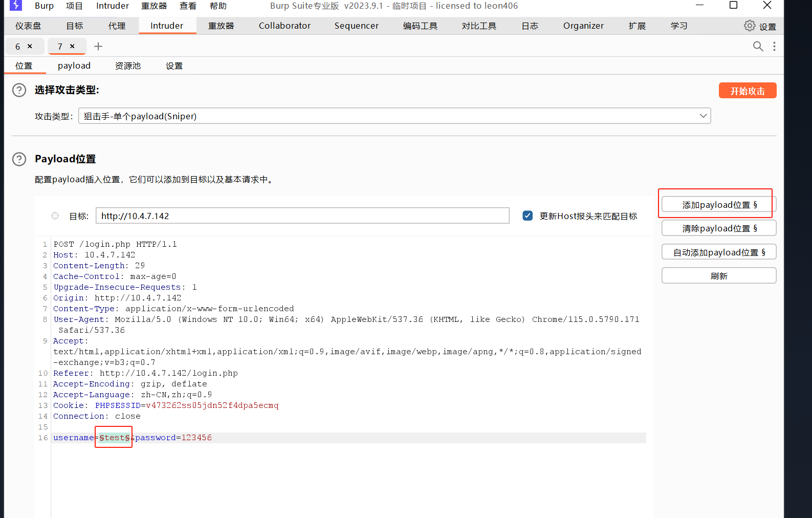
Task: Open help for attack type section
Action: (19, 90)
